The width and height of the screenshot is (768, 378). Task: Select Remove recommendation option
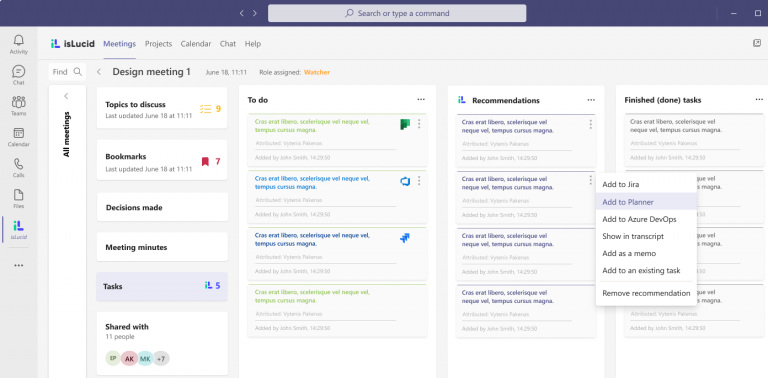pos(646,293)
